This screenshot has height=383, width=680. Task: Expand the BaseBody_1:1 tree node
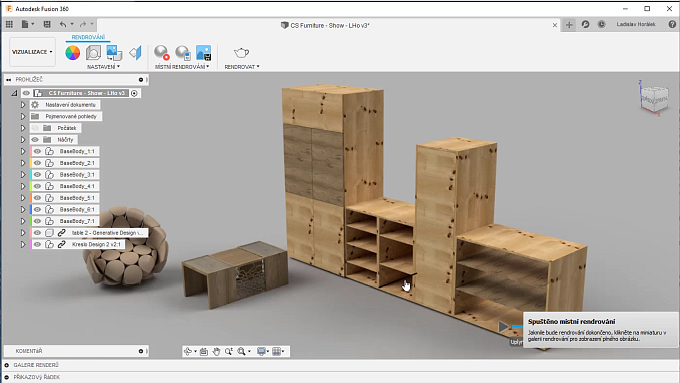[x=23, y=151]
